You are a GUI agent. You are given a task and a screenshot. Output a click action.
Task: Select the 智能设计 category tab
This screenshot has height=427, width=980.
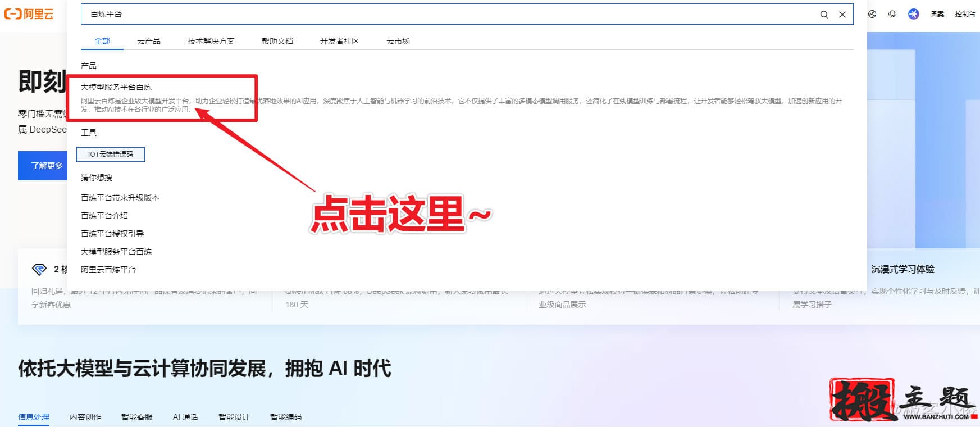coord(234,417)
